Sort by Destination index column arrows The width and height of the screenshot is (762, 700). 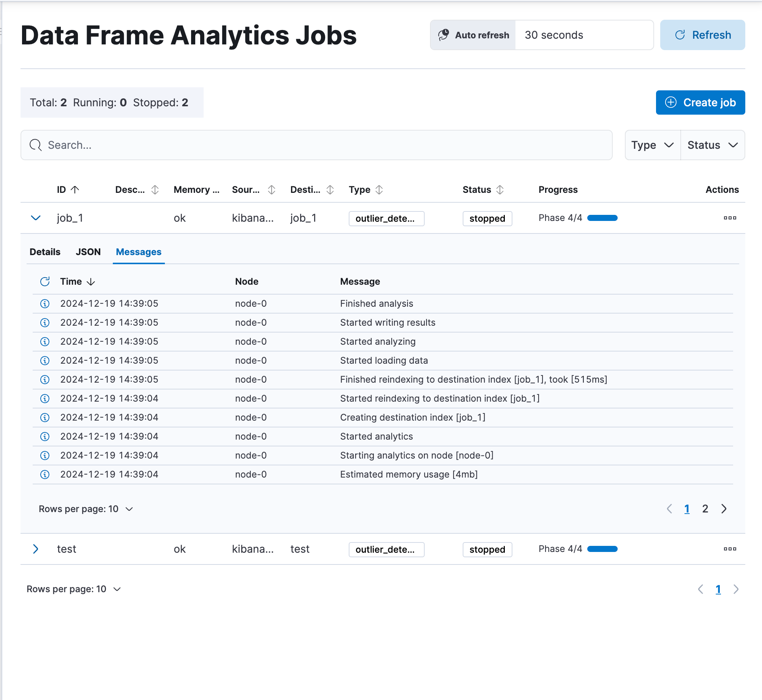point(330,189)
